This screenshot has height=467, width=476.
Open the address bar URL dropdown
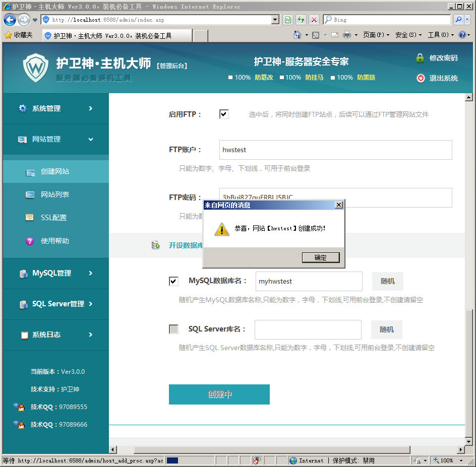coord(275,20)
